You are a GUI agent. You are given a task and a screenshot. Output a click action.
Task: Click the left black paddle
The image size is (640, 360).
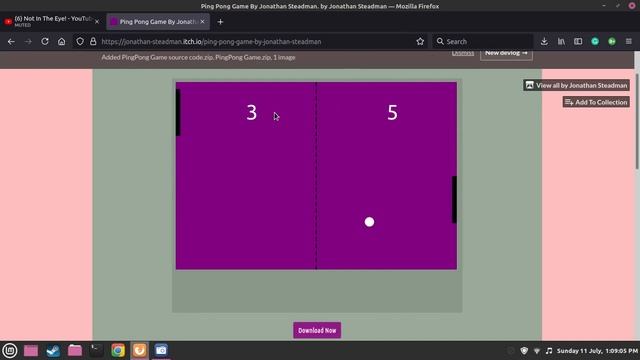tap(178, 113)
